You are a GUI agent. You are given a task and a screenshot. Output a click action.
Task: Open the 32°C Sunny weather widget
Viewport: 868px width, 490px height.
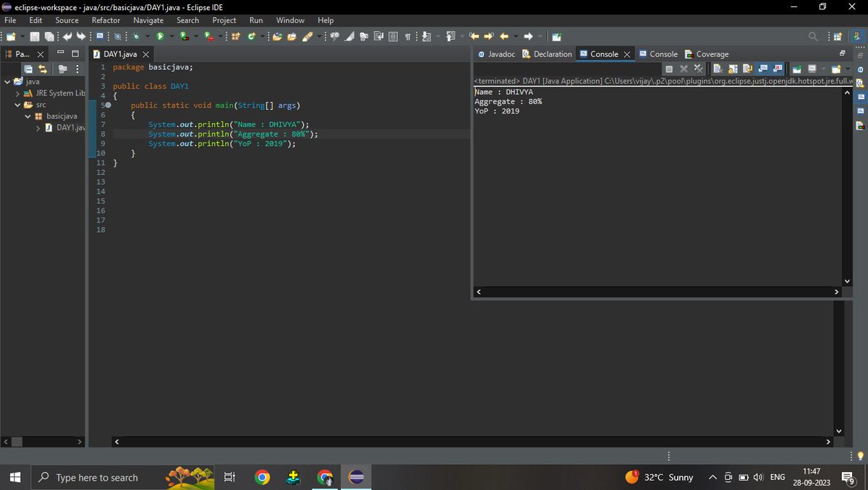pos(660,477)
